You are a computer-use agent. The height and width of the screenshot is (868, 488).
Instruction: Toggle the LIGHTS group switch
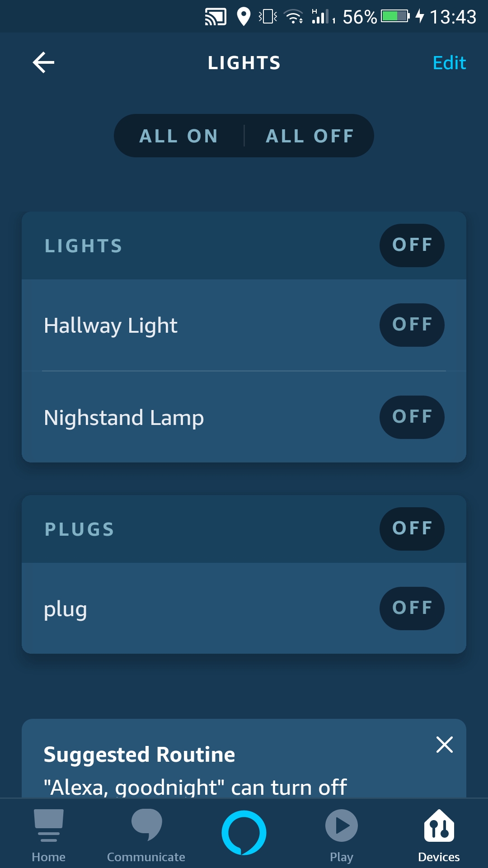point(412,245)
